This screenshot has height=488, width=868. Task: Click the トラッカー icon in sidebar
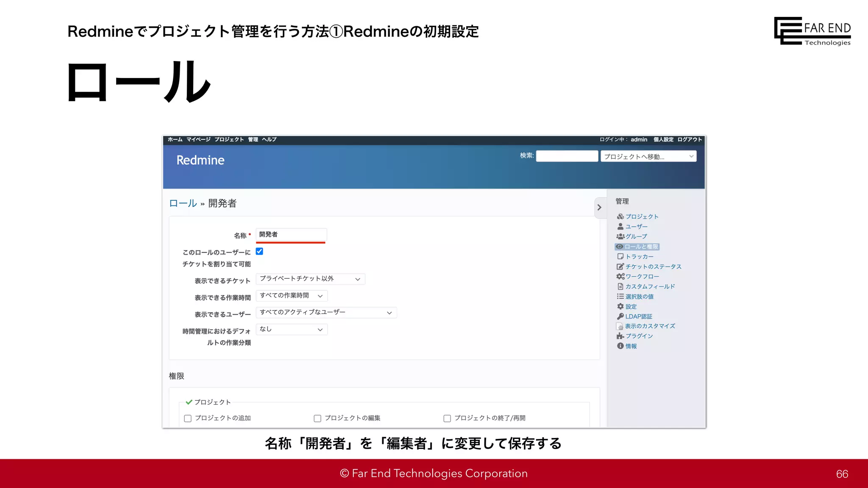click(x=620, y=256)
